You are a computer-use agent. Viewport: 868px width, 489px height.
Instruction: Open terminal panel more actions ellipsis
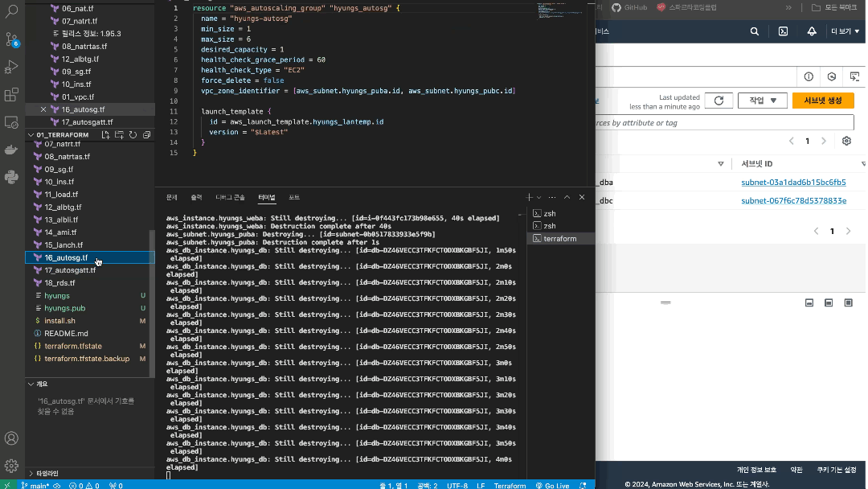click(x=552, y=197)
